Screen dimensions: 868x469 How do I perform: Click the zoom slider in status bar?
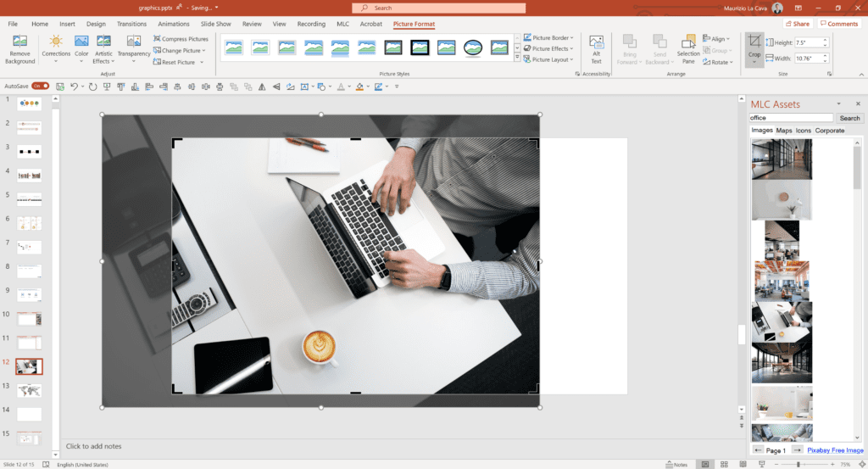click(798, 465)
